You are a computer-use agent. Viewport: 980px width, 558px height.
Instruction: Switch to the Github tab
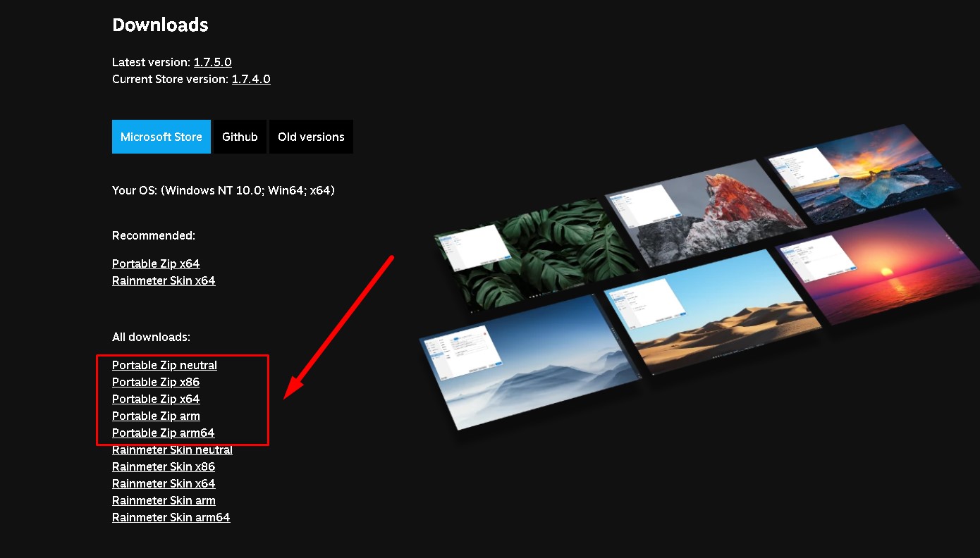(240, 137)
